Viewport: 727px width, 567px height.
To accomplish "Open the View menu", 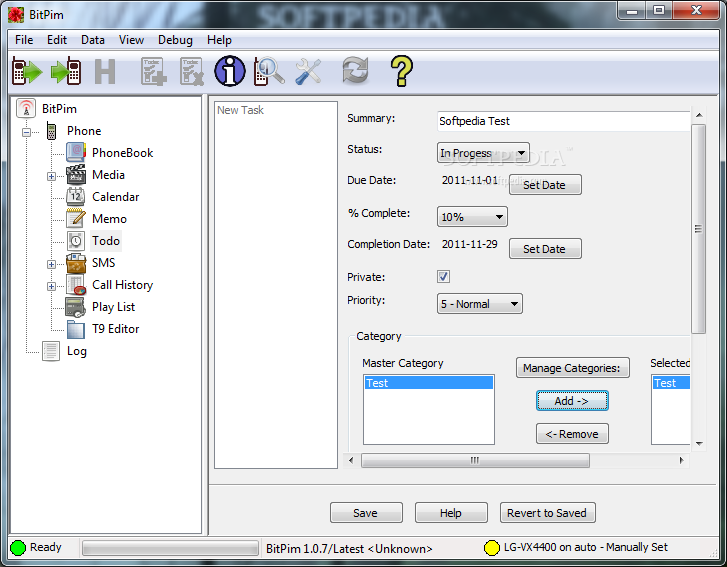I will pyautogui.click(x=131, y=40).
